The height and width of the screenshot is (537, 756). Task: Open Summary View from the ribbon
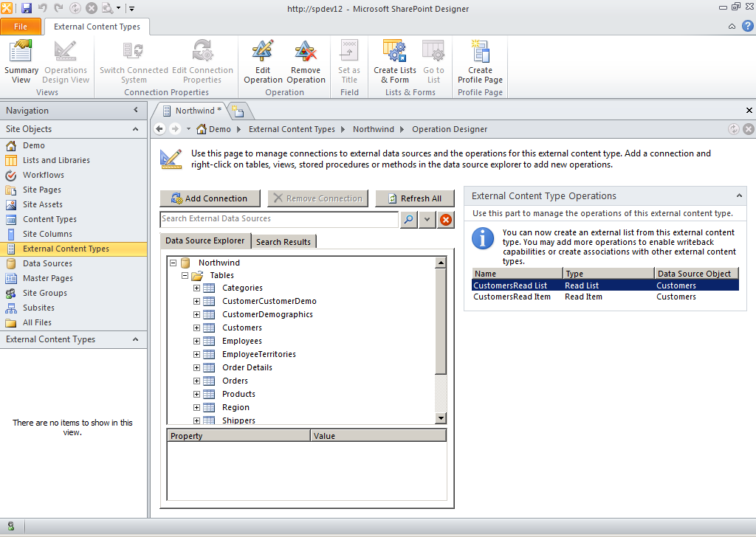[21, 62]
